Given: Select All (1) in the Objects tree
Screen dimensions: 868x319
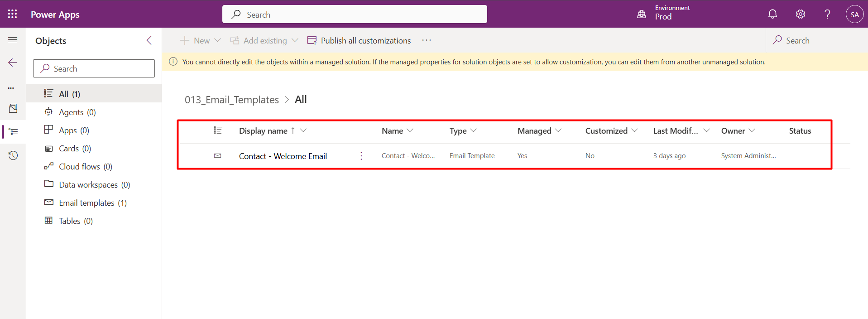Looking at the screenshot, I should (94, 94).
